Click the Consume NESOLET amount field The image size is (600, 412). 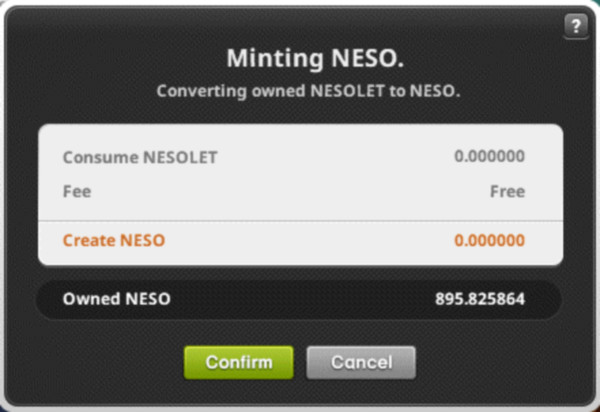[489, 157]
